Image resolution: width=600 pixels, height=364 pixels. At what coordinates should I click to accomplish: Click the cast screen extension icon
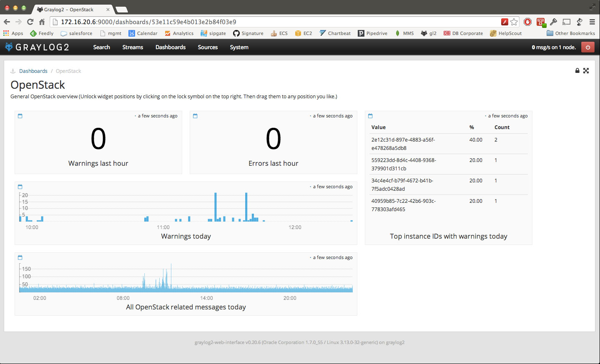[566, 22]
